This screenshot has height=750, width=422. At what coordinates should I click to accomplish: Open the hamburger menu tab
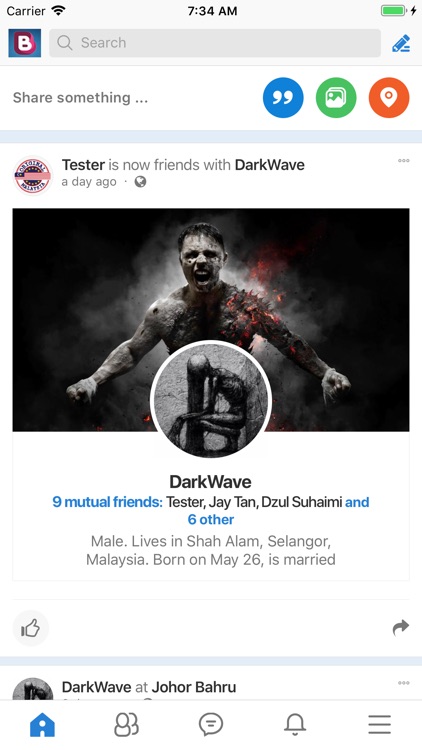pos(379,725)
